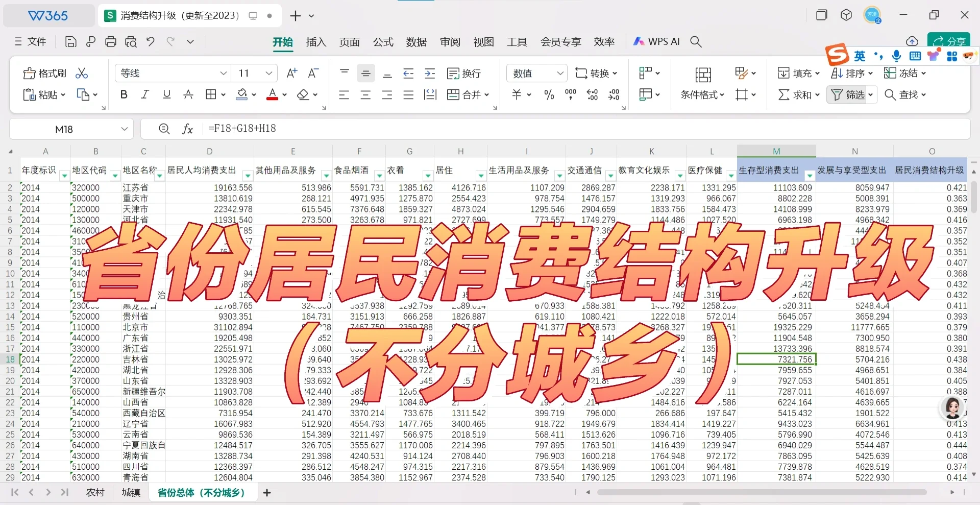This screenshot has height=505, width=980.
Task: Open the 公式 Formulas tab
Action: [x=383, y=42]
